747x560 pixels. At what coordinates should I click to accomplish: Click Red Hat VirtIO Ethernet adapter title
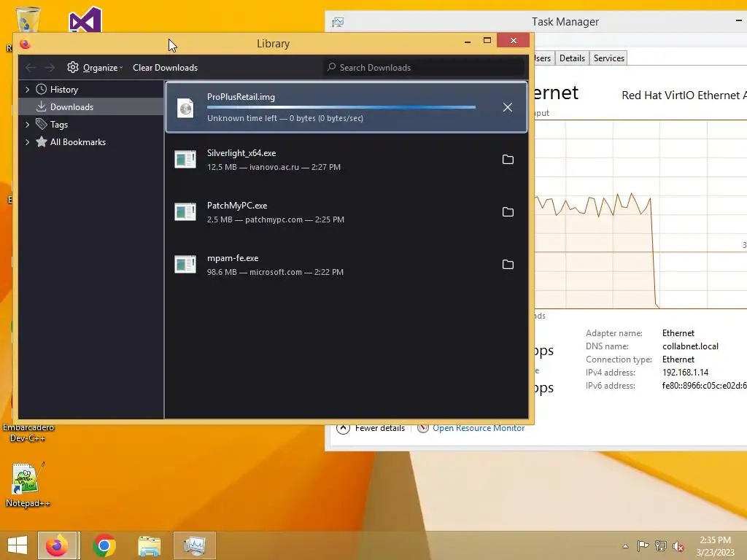[x=684, y=96]
